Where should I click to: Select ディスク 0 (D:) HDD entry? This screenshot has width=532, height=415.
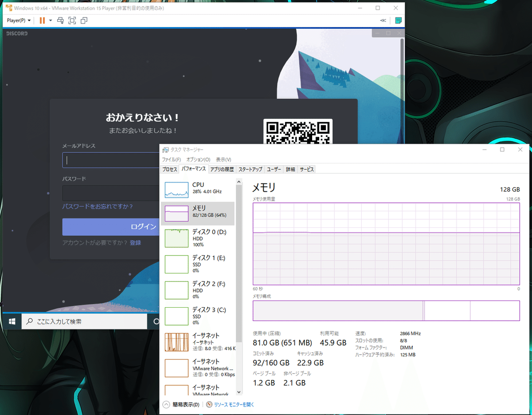(198, 238)
